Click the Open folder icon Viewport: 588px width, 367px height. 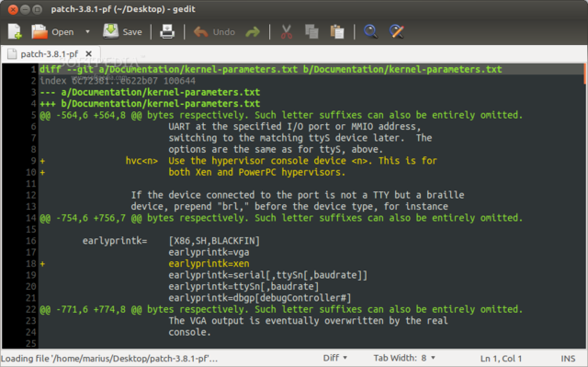[39, 32]
